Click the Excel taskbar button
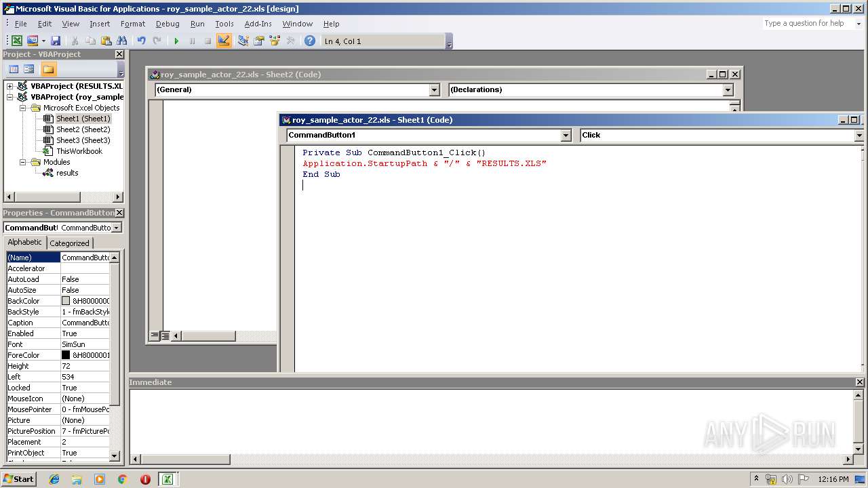Viewport: 868px width, 488px height. 167,479
